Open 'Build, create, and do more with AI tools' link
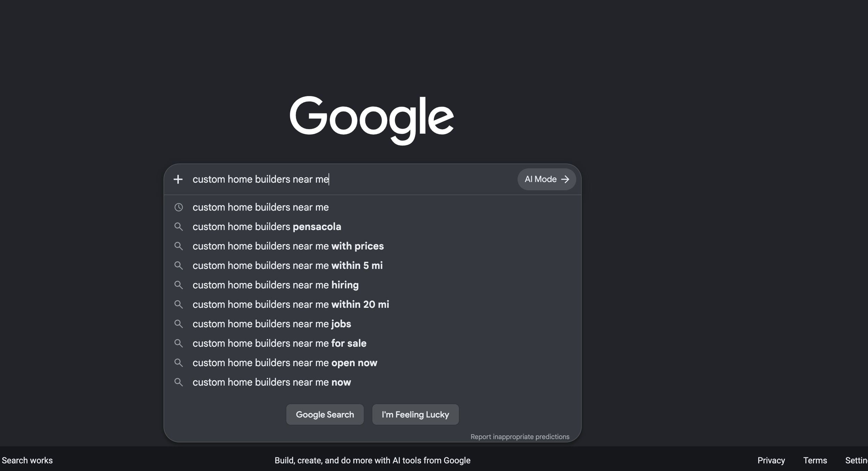 point(373,460)
